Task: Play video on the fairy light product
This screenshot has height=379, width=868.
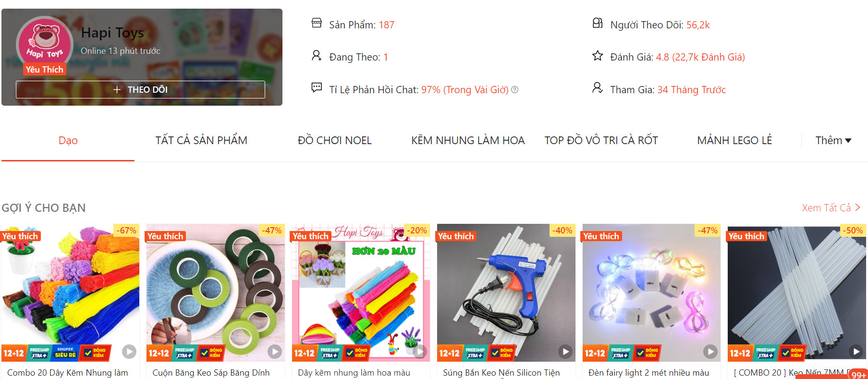Action: point(710,352)
